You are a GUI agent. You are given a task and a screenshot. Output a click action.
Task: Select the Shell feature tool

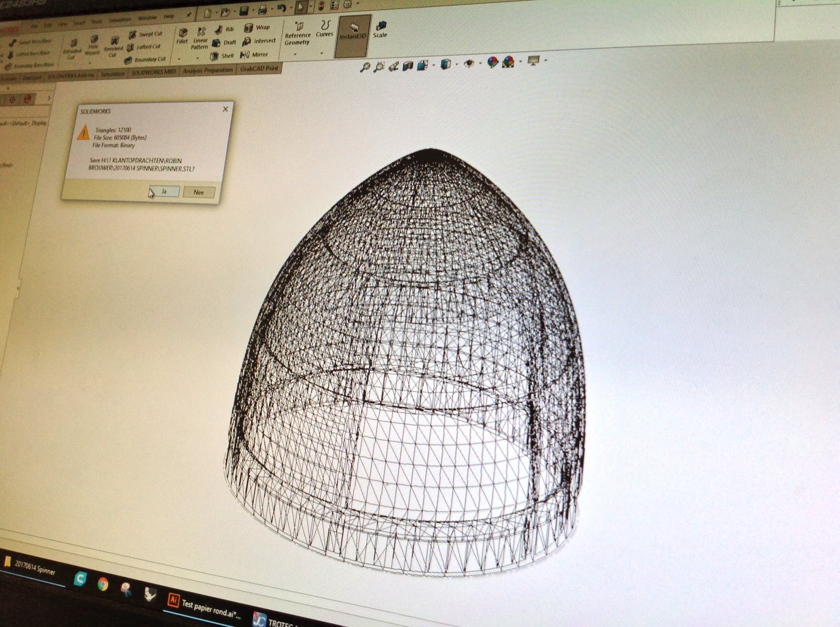click(223, 56)
